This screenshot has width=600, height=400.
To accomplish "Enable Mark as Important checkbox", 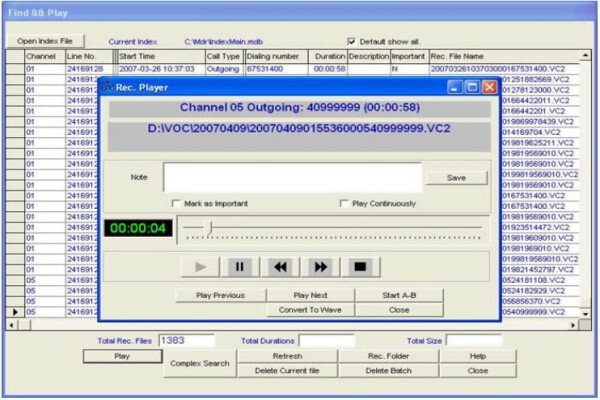I will pyautogui.click(x=176, y=204).
